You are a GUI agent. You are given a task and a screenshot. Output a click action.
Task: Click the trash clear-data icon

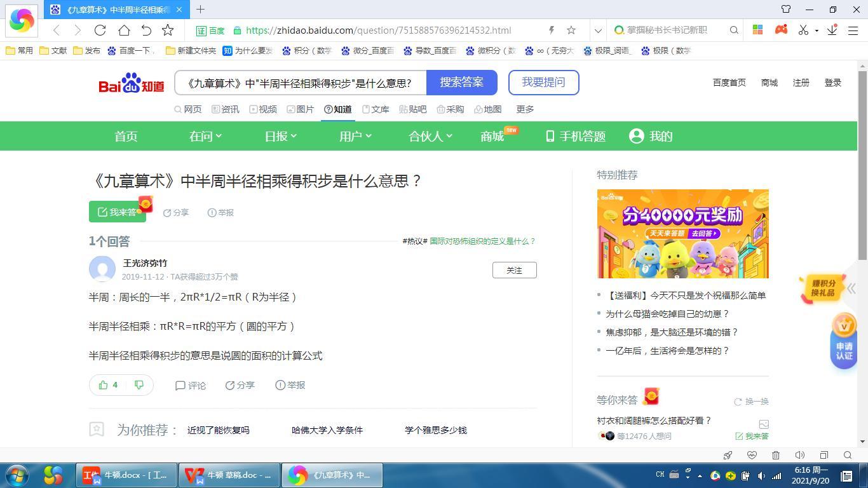pos(776,455)
